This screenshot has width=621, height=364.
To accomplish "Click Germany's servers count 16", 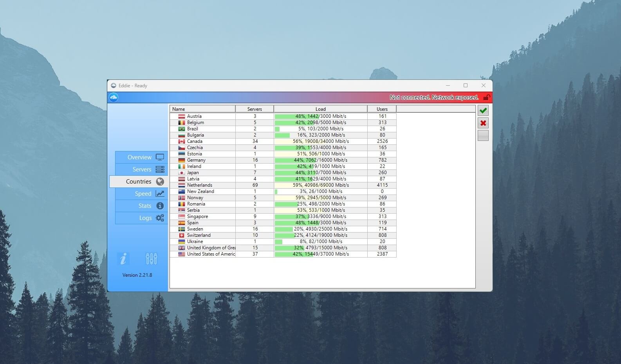I will [255, 160].
